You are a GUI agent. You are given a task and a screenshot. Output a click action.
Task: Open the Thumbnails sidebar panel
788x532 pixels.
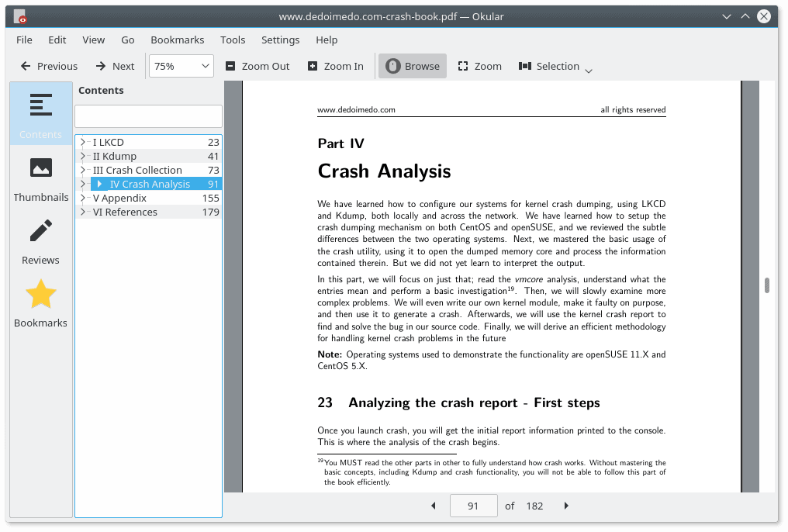(x=40, y=178)
